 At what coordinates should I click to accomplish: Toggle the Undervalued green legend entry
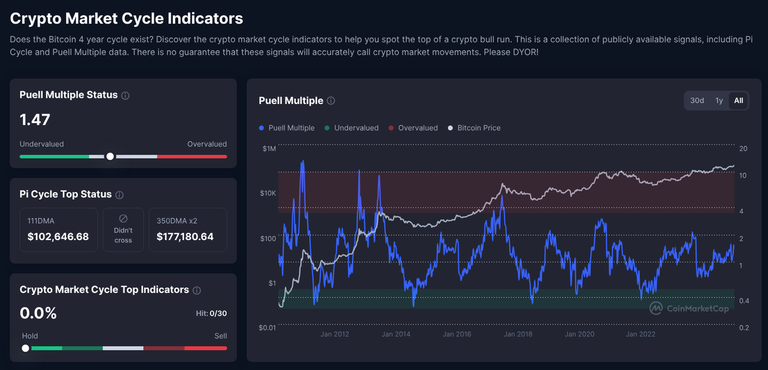[x=351, y=128]
